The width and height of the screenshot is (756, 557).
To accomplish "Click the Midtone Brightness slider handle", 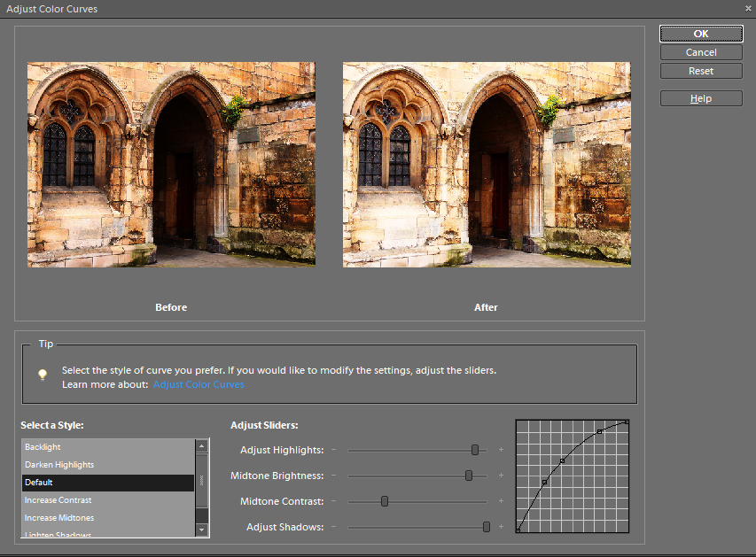I will pyautogui.click(x=469, y=476).
